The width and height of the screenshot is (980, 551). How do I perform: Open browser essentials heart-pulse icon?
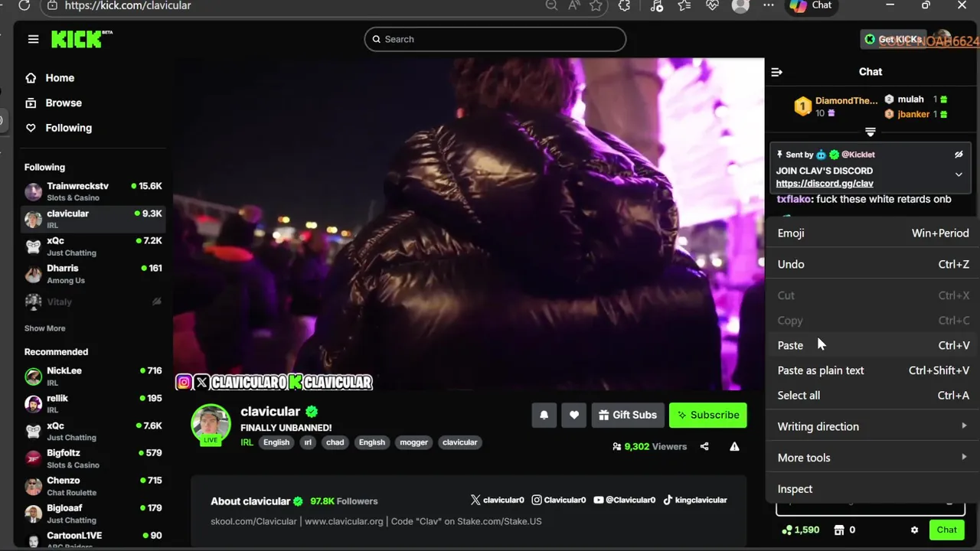[x=712, y=5]
